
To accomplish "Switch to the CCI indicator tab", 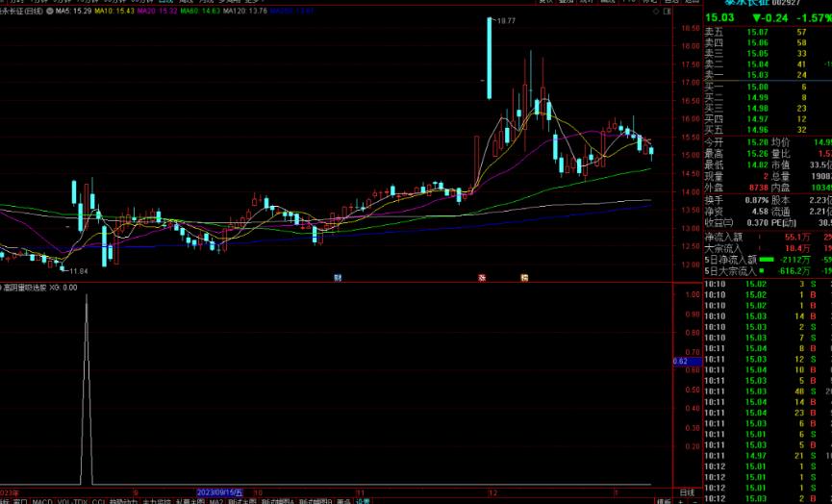I will (x=99, y=501).
